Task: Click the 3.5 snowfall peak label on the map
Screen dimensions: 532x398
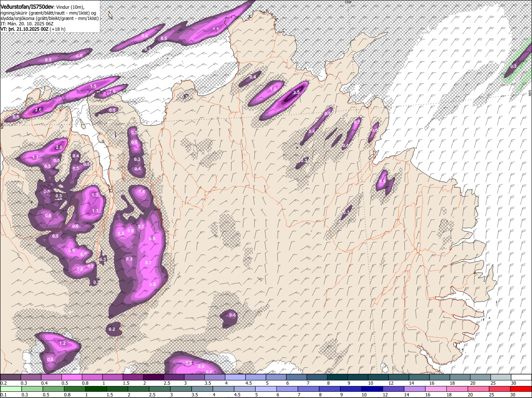Action: click(x=296, y=93)
